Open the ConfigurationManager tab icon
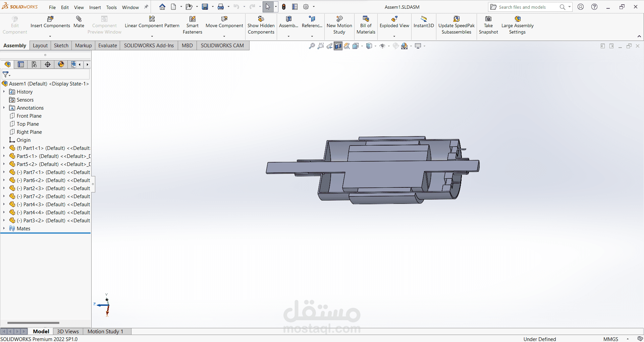The width and height of the screenshot is (644, 342). point(34,64)
